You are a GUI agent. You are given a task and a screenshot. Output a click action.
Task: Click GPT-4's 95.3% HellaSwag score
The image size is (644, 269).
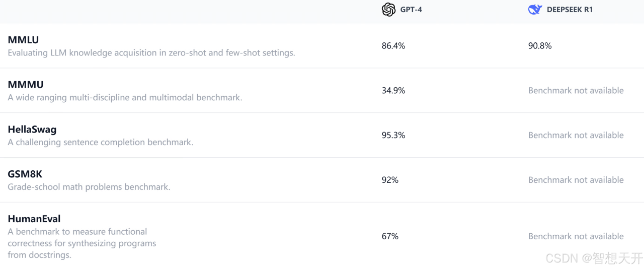(393, 136)
